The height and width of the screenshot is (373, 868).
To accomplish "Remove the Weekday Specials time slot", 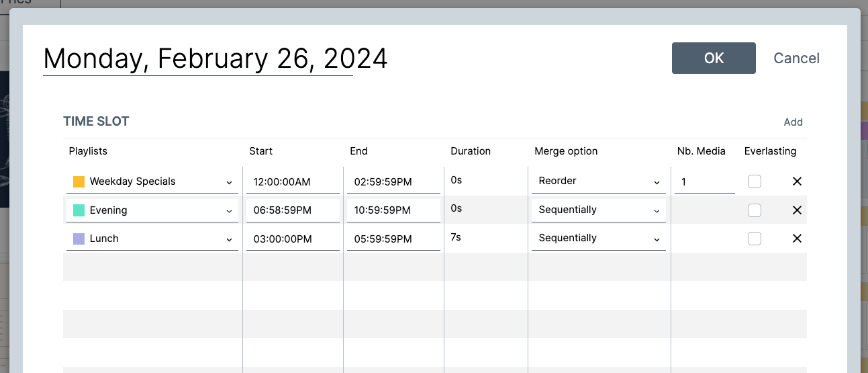I will click(x=797, y=181).
